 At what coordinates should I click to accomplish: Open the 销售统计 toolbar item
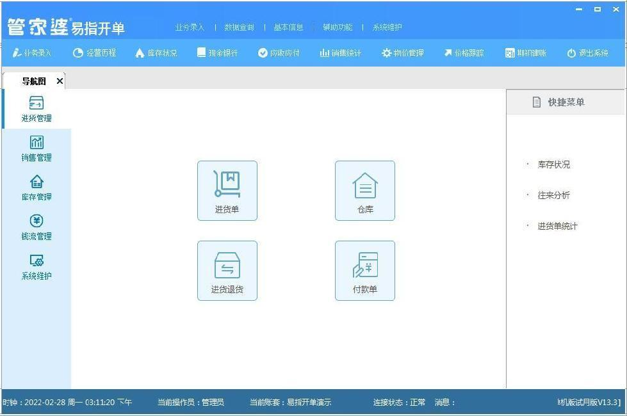(x=340, y=53)
